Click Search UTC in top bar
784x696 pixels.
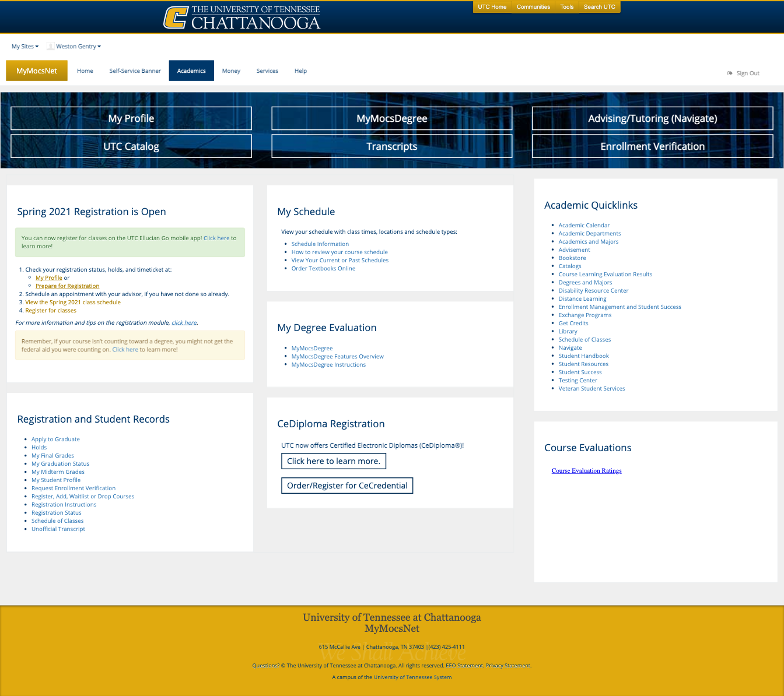pos(599,7)
